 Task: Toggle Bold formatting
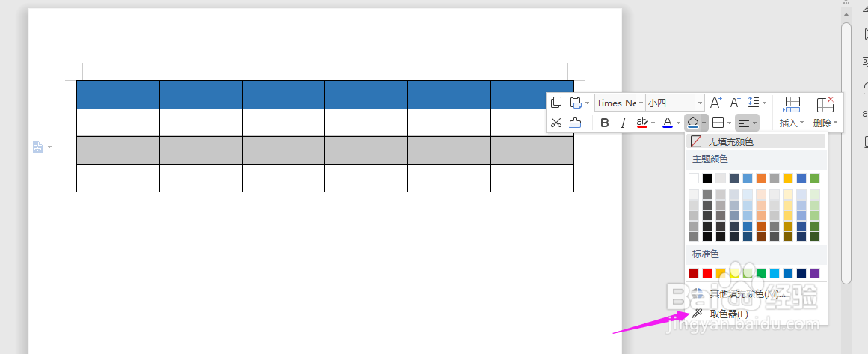tap(605, 123)
